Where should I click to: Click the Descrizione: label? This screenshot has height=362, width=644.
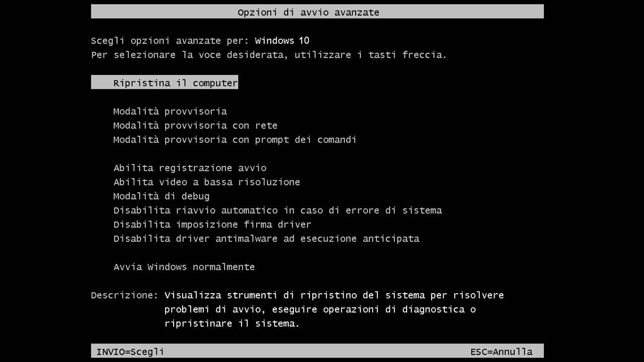tap(124, 295)
